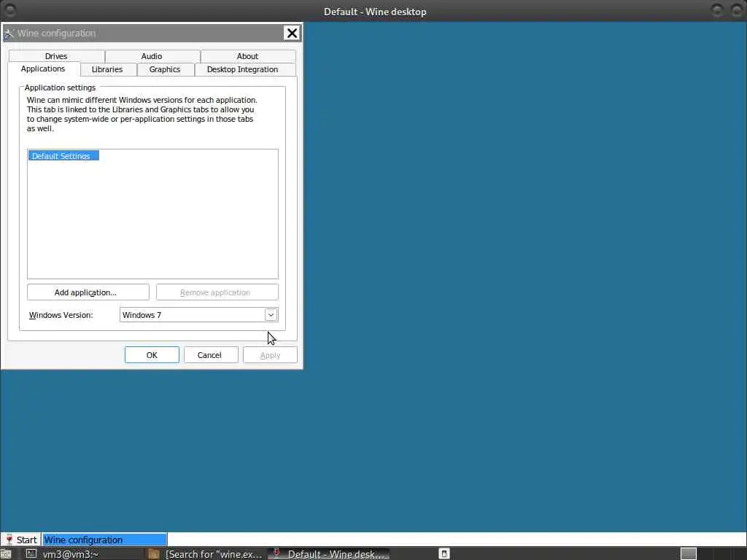747x560 pixels.
Task: Close the Wine configuration dialog
Action: [292, 33]
